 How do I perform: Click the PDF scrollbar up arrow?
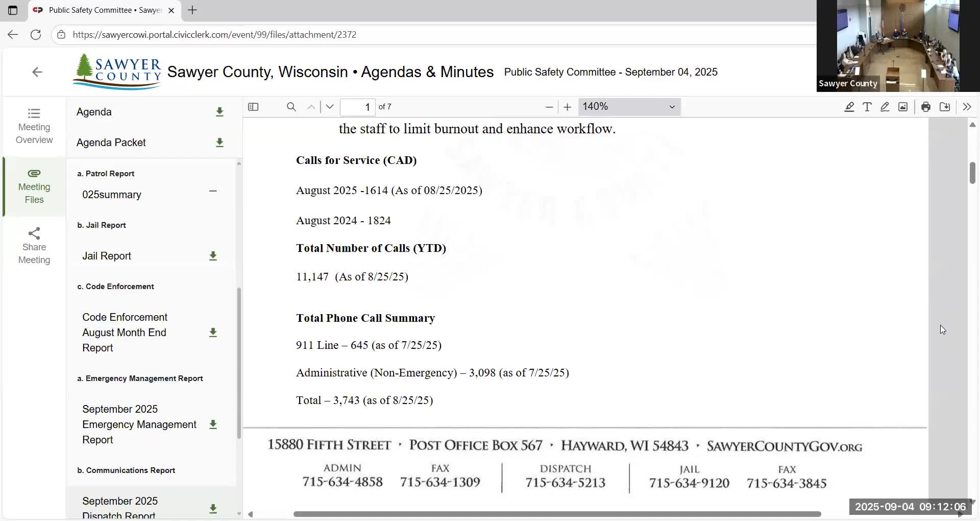972,125
